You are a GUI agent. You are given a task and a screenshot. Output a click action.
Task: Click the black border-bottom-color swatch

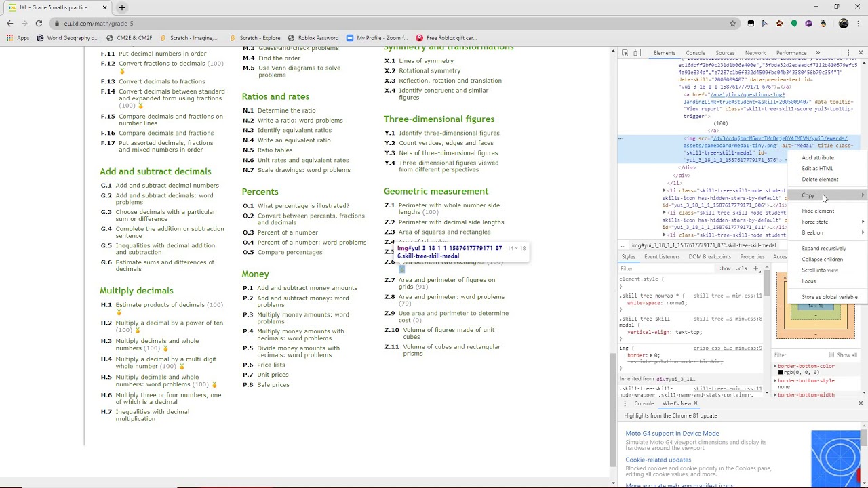781,373
